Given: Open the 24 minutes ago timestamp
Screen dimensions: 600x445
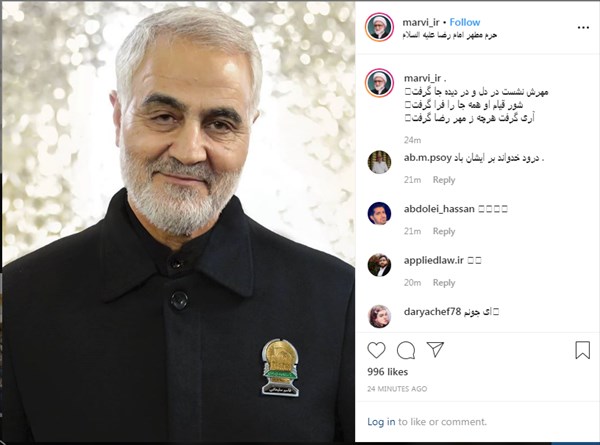Looking at the screenshot, I should (x=397, y=389).
